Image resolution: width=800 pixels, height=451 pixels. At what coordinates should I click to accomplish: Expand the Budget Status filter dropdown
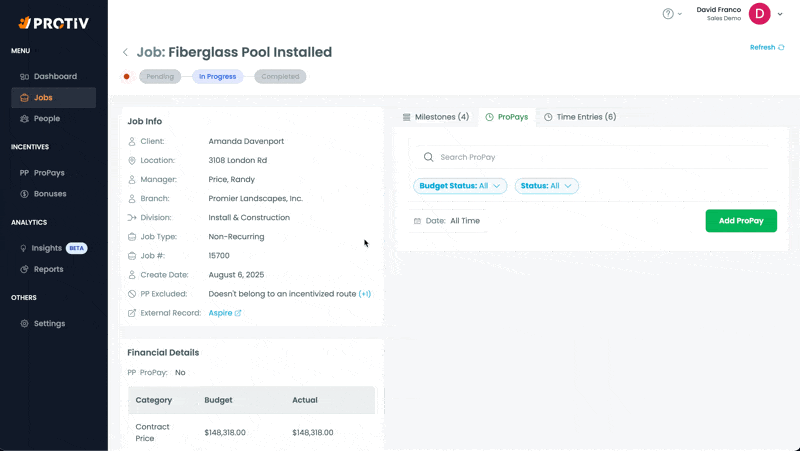click(x=460, y=186)
